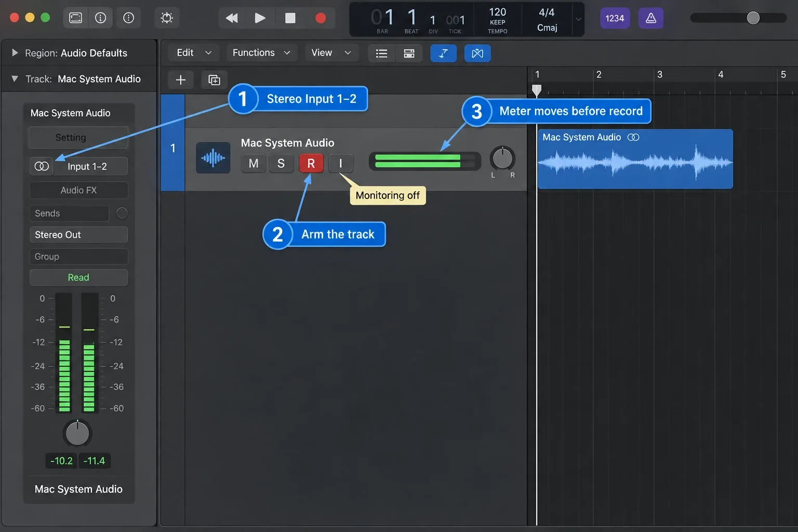Add a new track with the plus button
798x532 pixels.
pos(181,79)
